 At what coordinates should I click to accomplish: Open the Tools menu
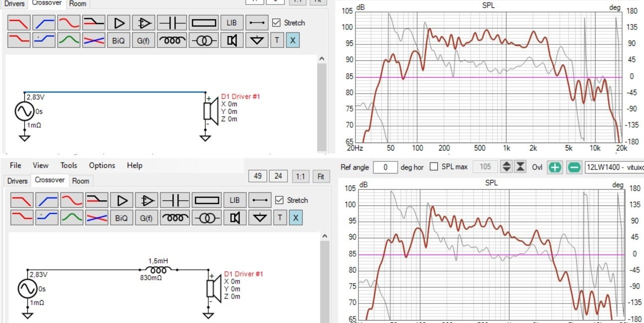click(x=69, y=165)
